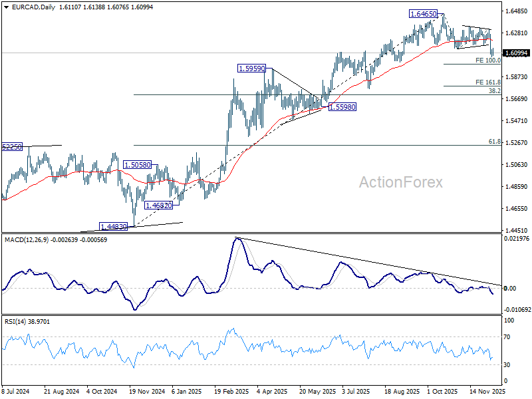532x399 pixels.
Task: Click the FE 100.0 Fibonacci expansion label
Action: click(488, 61)
